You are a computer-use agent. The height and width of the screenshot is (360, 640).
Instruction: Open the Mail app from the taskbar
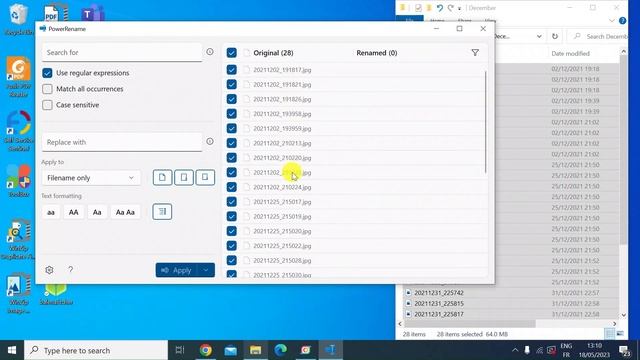231,350
